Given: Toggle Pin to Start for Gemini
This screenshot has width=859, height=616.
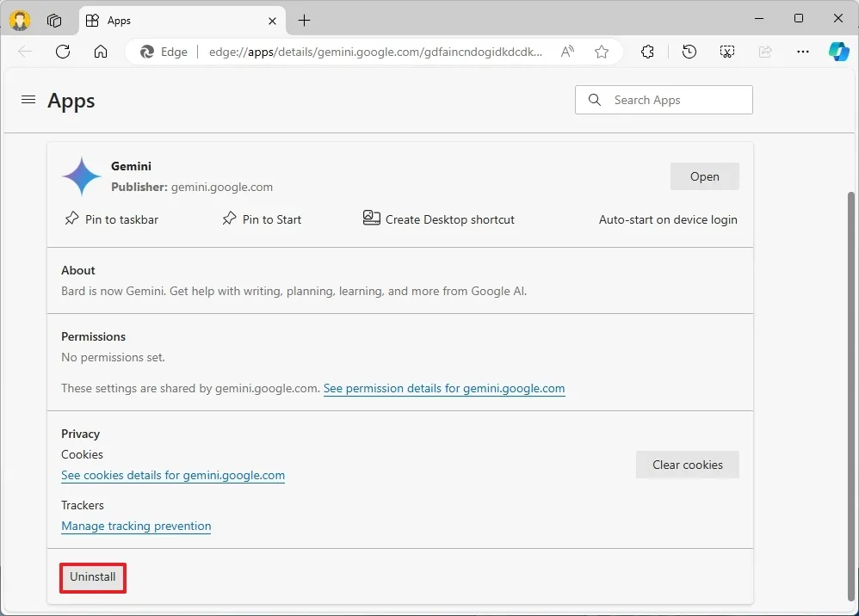Looking at the screenshot, I should tap(261, 219).
